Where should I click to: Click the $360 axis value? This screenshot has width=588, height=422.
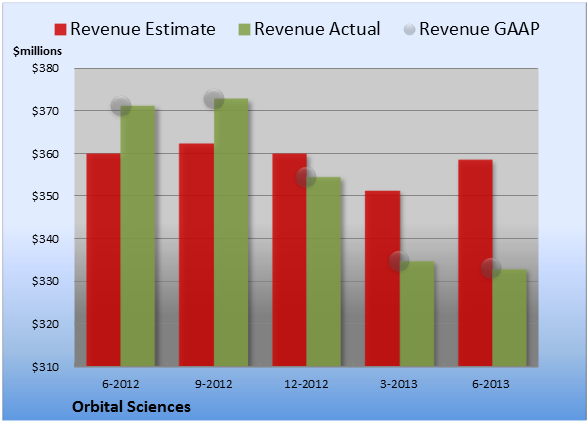45,154
